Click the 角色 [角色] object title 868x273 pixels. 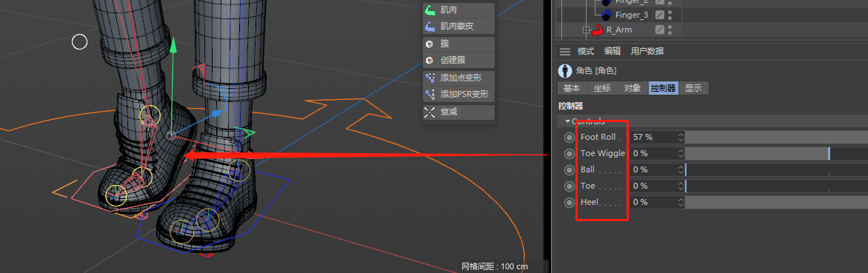point(596,71)
